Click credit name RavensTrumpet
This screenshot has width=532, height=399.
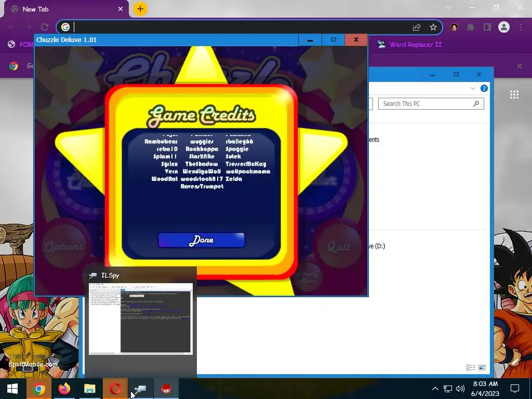202,187
